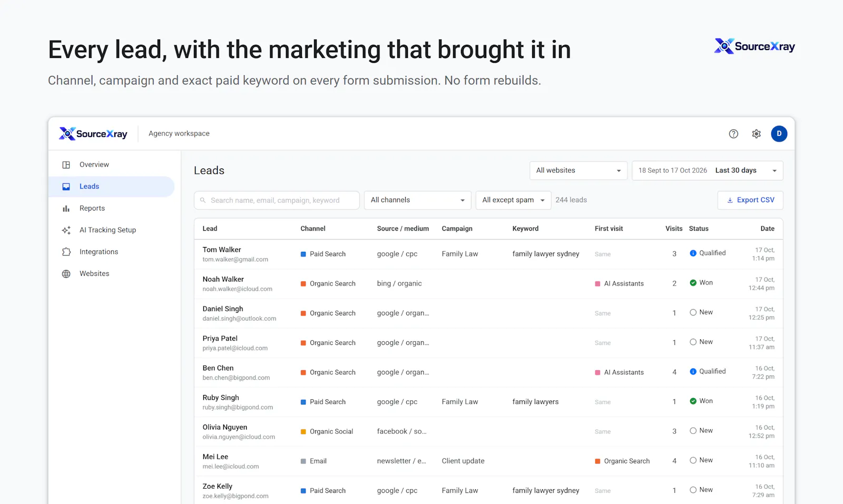Open the Websites sidebar link
Viewport: 843px width, 504px height.
pyautogui.click(x=111, y=274)
